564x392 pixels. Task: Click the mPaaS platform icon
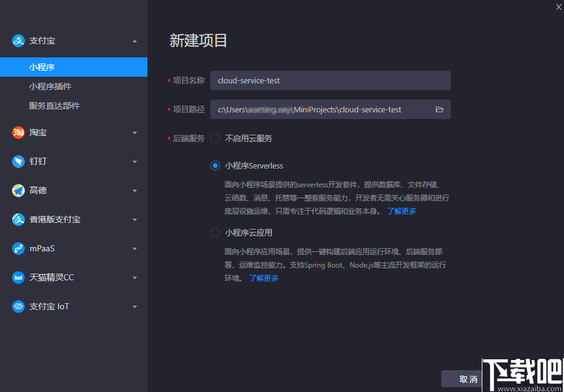pyautogui.click(x=18, y=248)
